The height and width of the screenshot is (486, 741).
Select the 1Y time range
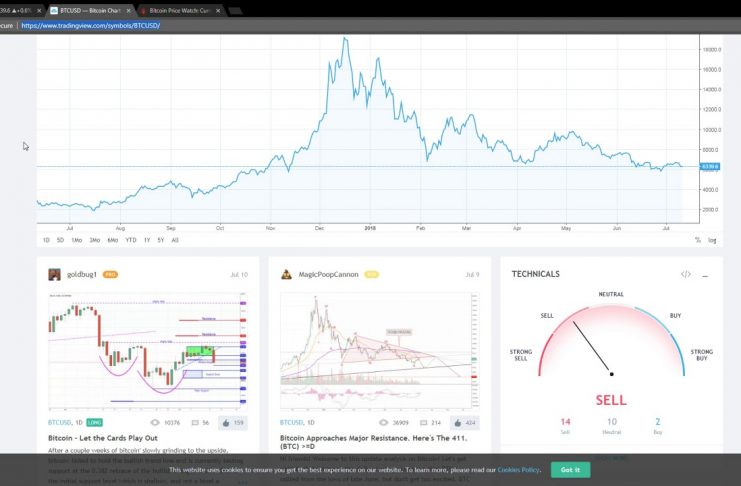[147, 240]
